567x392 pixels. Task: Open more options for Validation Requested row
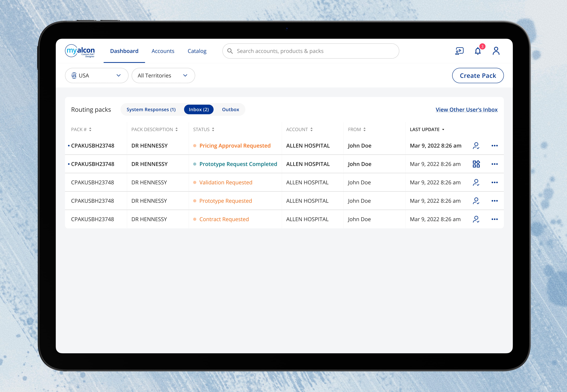[x=495, y=182]
